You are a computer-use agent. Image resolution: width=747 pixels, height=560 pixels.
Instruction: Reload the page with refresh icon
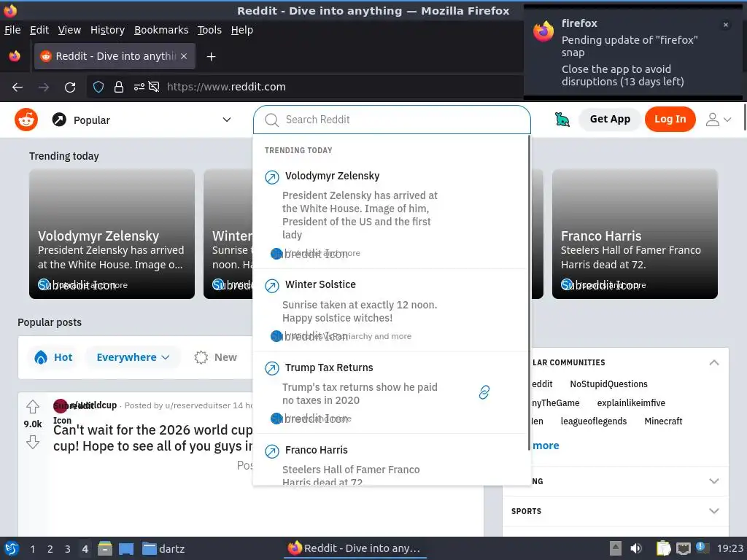pyautogui.click(x=70, y=87)
